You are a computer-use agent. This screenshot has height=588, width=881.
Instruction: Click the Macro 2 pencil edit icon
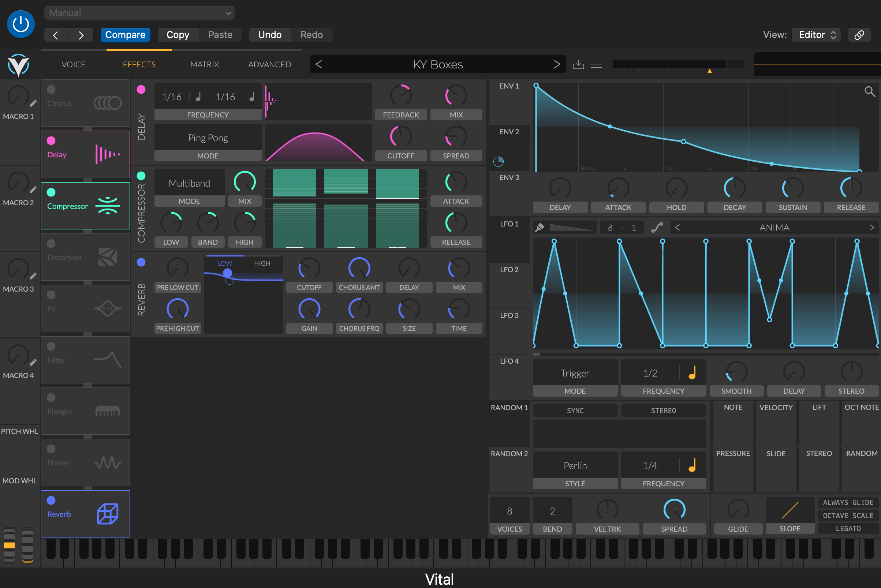point(33,190)
